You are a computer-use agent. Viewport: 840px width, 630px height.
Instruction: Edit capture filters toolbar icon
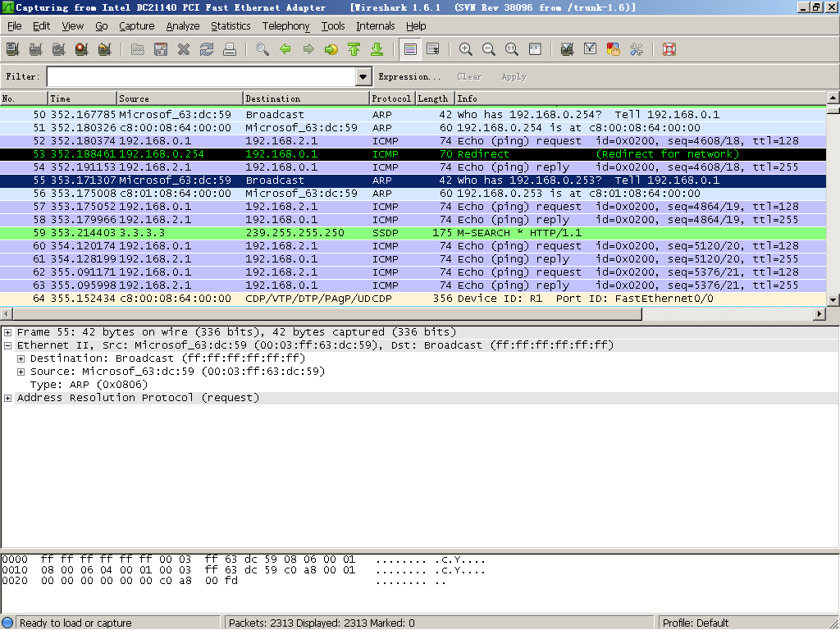[x=568, y=49]
